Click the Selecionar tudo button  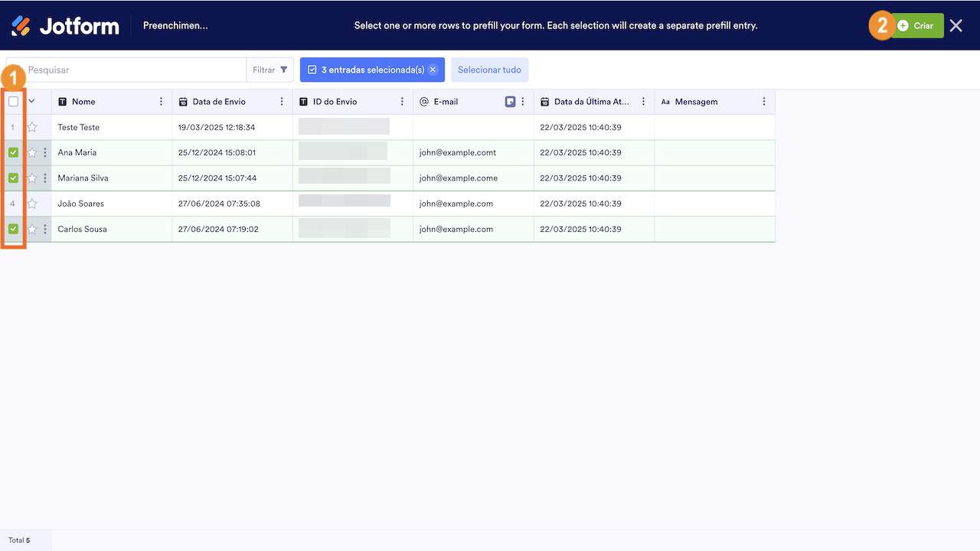point(489,70)
